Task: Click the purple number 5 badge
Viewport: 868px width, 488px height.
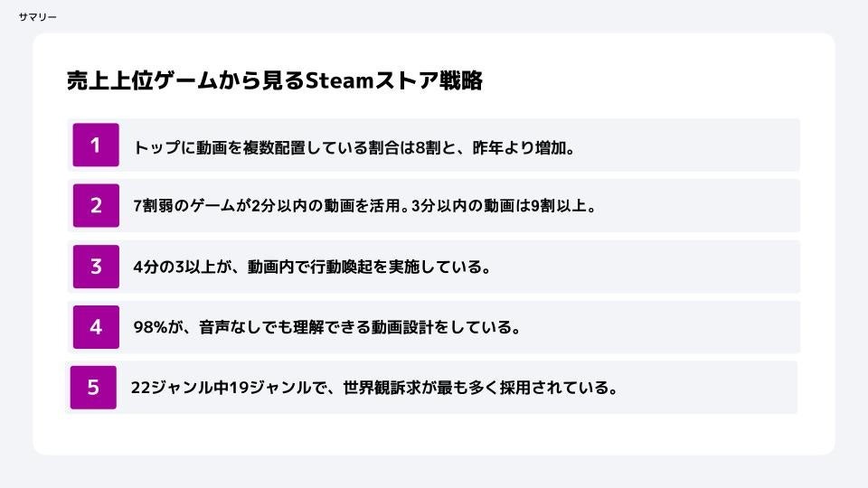Action: pyautogui.click(x=93, y=388)
